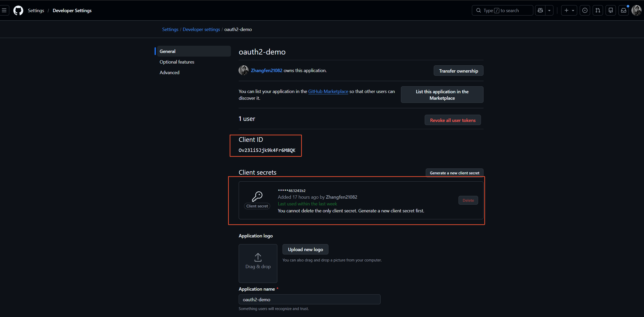Open the Create new plus menu

[569, 10]
